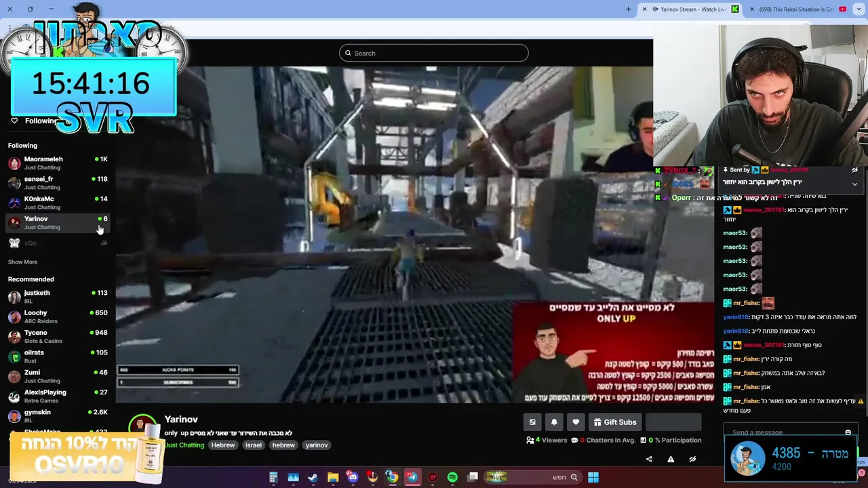Viewport: 868px width, 488px height.
Task: Toggle the hide eye-slash icon
Action: (x=692, y=459)
